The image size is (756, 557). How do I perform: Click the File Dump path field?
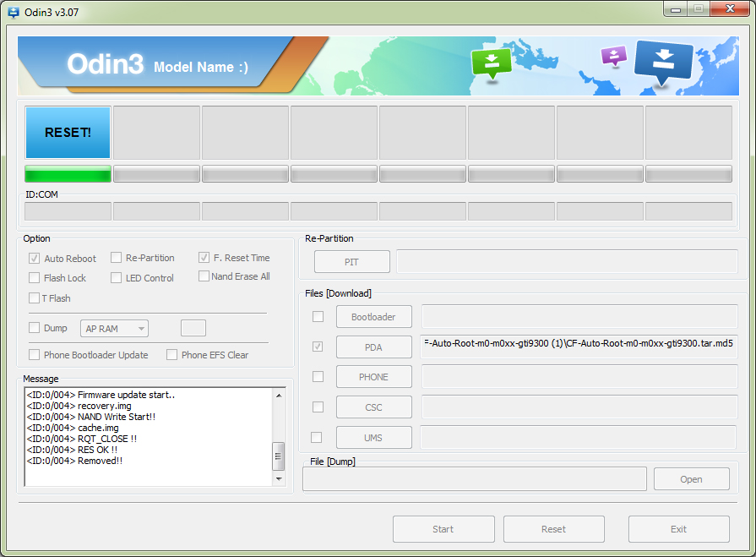pos(475,479)
